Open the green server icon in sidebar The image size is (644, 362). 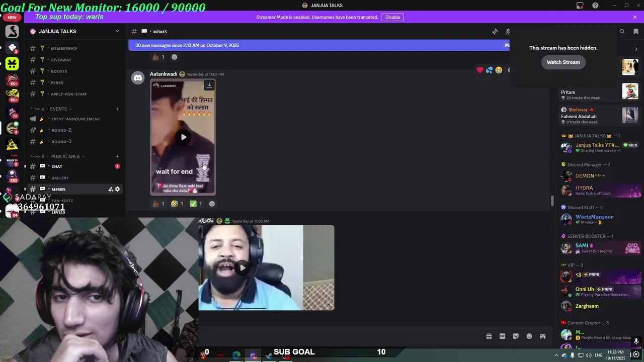(12, 63)
